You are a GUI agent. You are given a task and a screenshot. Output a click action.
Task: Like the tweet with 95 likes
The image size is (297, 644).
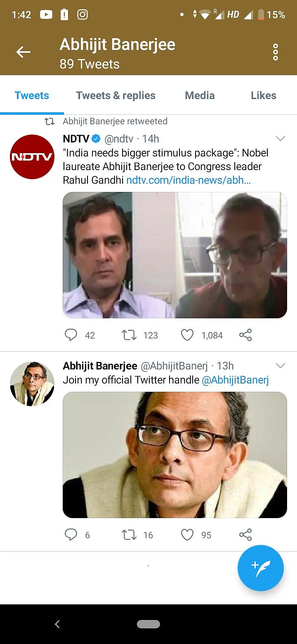187,535
